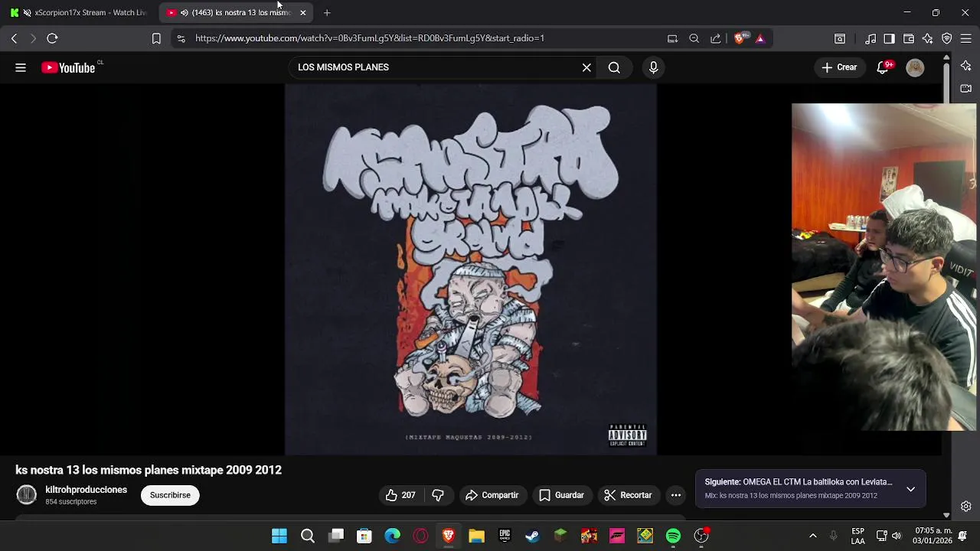Open kiltrohproducciones channel link
Image resolution: width=980 pixels, height=551 pixels.
click(x=86, y=490)
